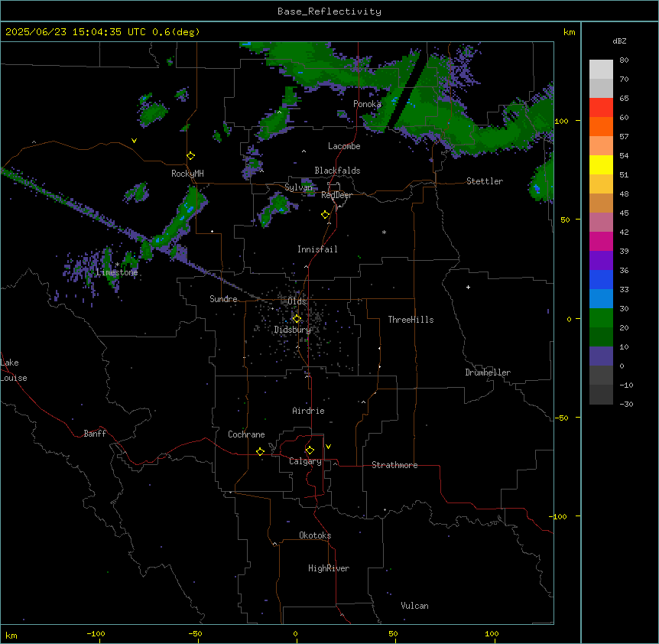Select the Blackfalds map label

click(x=337, y=171)
